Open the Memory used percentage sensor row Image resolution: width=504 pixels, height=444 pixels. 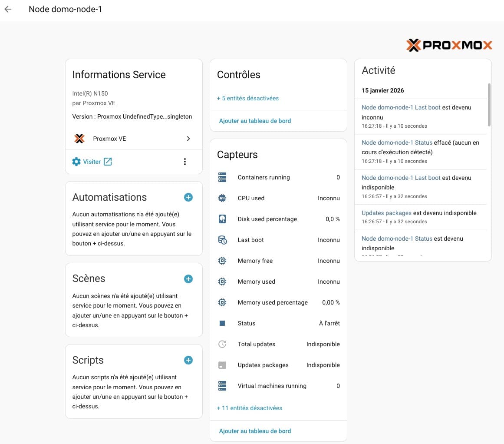pos(278,302)
